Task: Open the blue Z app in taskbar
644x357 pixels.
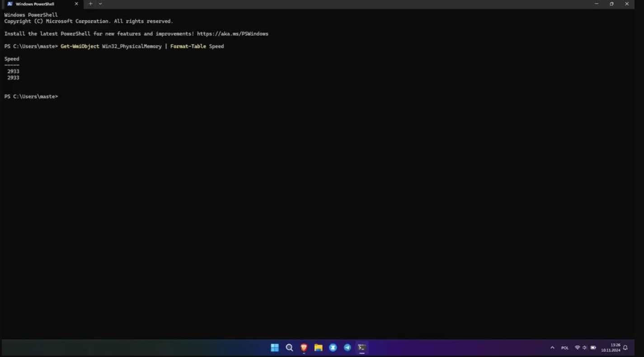Action: click(333, 347)
